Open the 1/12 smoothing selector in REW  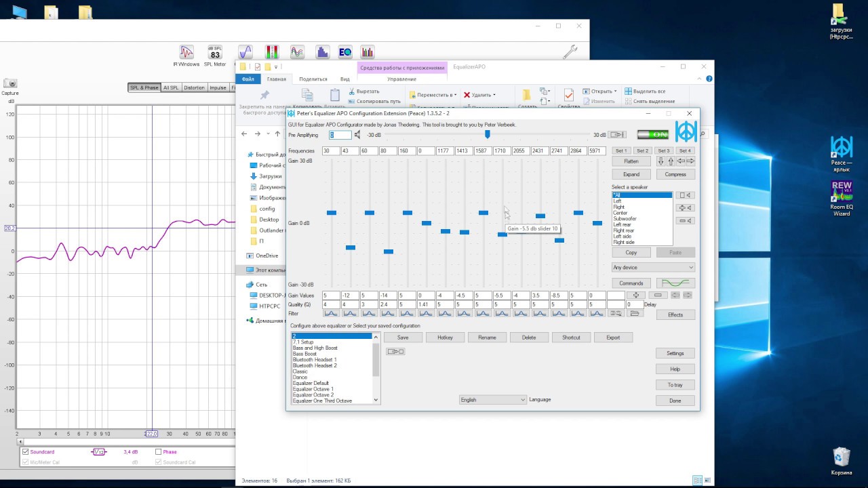pyautogui.click(x=99, y=451)
